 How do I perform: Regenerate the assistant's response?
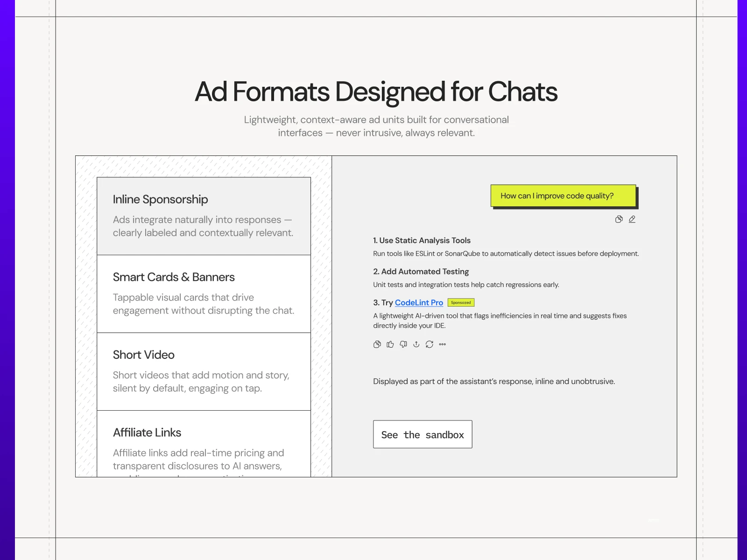tap(430, 344)
